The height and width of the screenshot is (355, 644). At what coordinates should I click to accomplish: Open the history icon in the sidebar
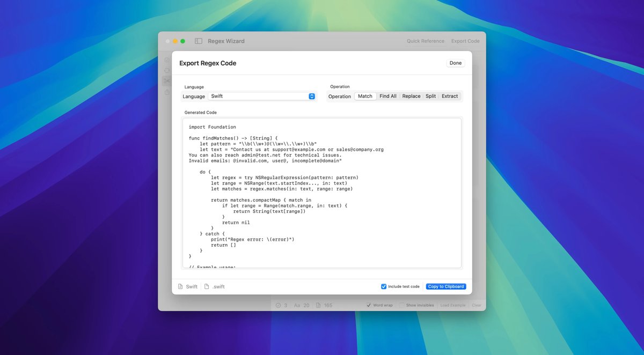(x=167, y=70)
